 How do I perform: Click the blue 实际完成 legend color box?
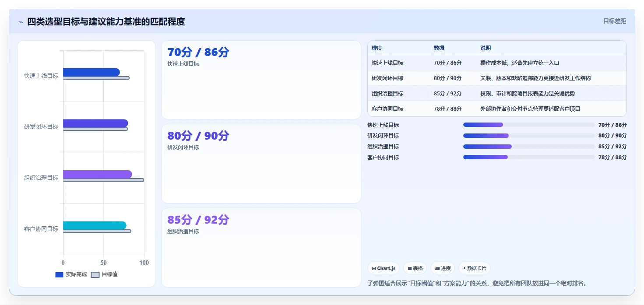click(59, 275)
